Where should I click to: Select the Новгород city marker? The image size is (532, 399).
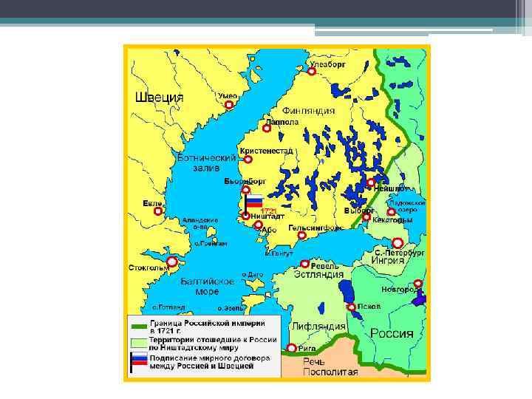coord(418,283)
